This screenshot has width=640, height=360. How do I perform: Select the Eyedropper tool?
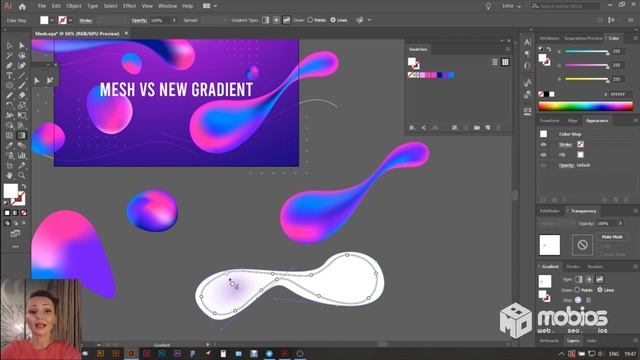click(9, 146)
